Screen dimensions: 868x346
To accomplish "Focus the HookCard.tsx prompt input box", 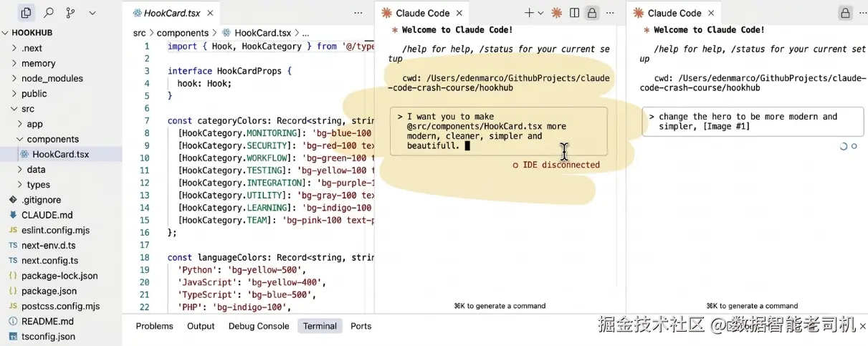I will coord(499,131).
